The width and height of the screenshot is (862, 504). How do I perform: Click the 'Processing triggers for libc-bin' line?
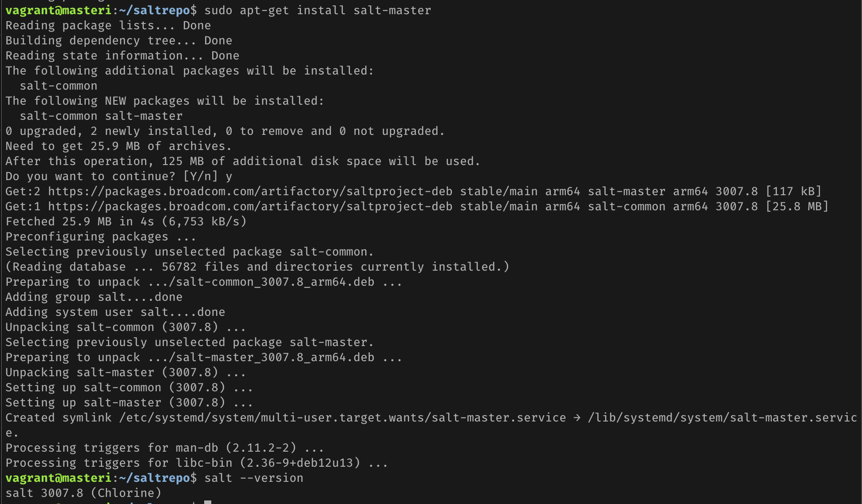coord(196,463)
